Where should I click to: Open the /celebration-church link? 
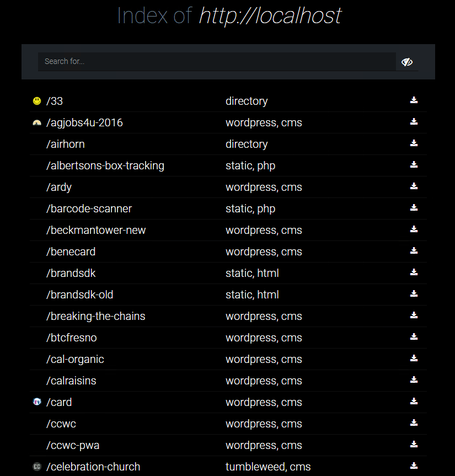click(93, 467)
